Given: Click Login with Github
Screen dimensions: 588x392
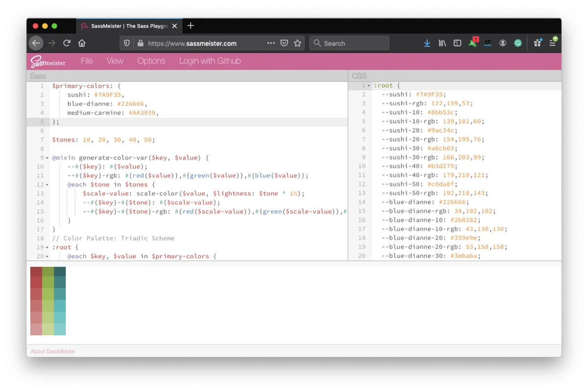Looking at the screenshot, I should pyautogui.click(x=210, y=61).
